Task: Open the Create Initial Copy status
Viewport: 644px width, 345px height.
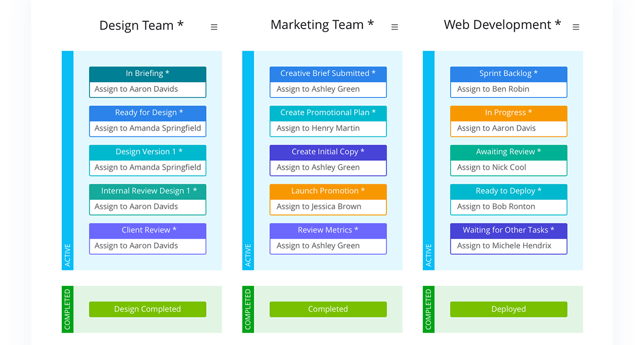Action: pos(328,152)
